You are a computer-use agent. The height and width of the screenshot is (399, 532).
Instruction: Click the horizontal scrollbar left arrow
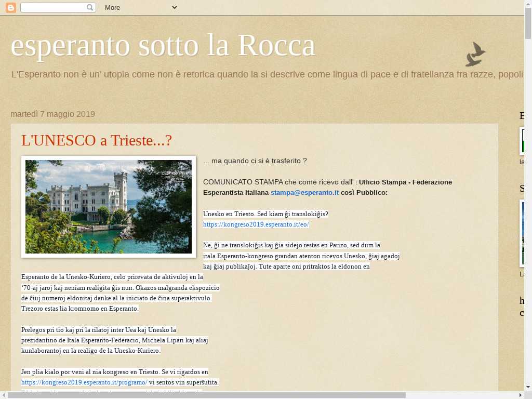(4, 395)
